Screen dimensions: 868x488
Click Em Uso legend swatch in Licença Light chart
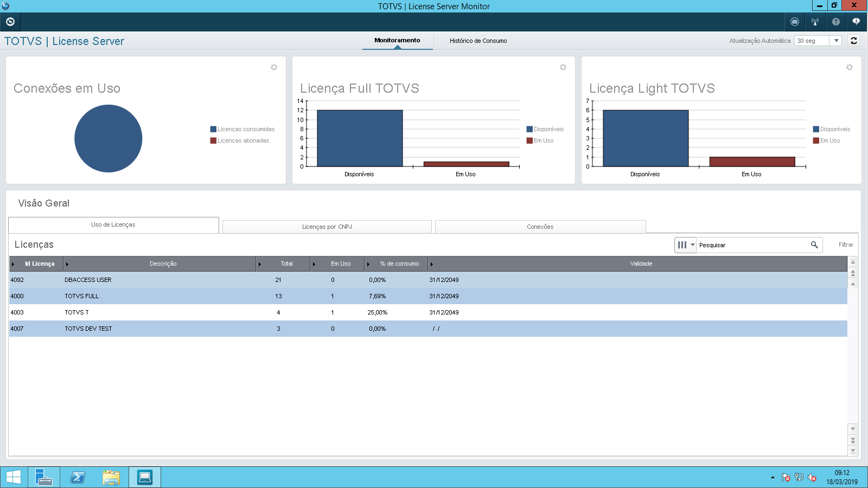pyautogui.click(x=816, y=140)
